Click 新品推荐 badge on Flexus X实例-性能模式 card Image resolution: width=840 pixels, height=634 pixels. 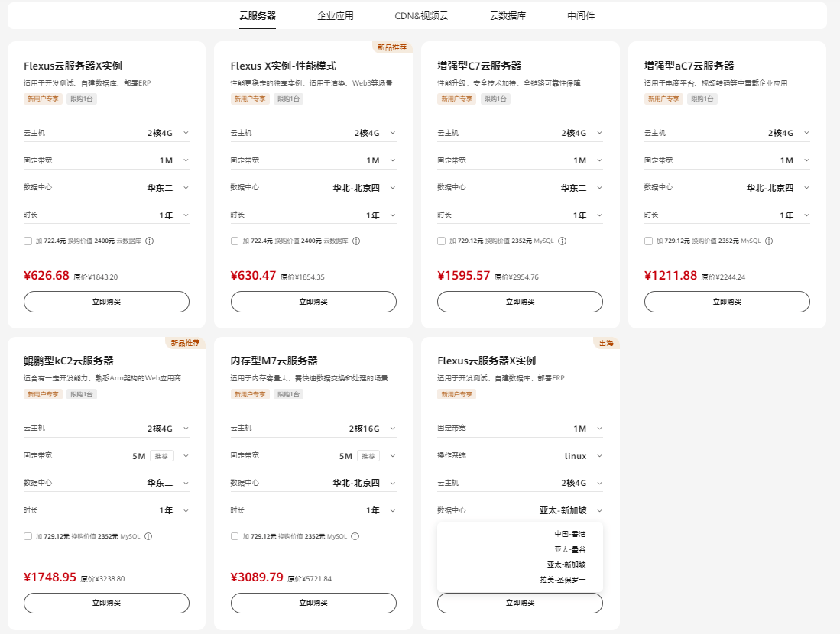coord(392,47)
